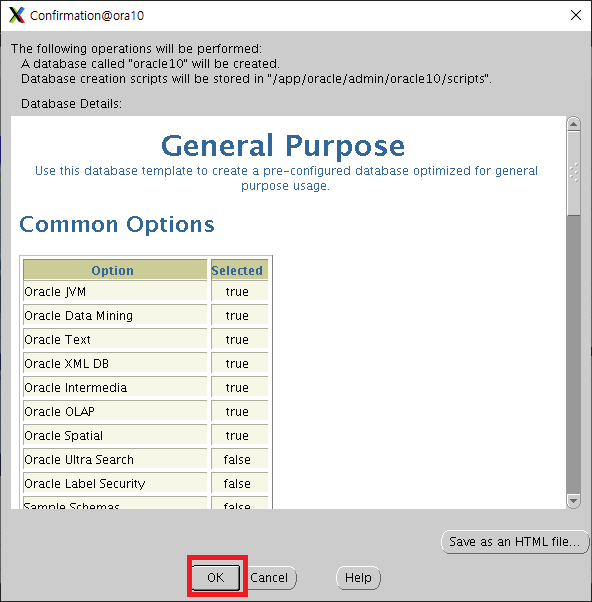Image resolution: width=592 pixels, height=602 pixels.
Task: Click Save as an HTML file button
Action: tap(514, 542)
